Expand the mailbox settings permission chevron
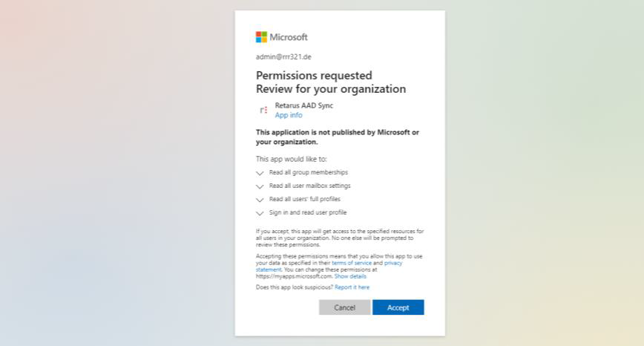 (260, 186)
